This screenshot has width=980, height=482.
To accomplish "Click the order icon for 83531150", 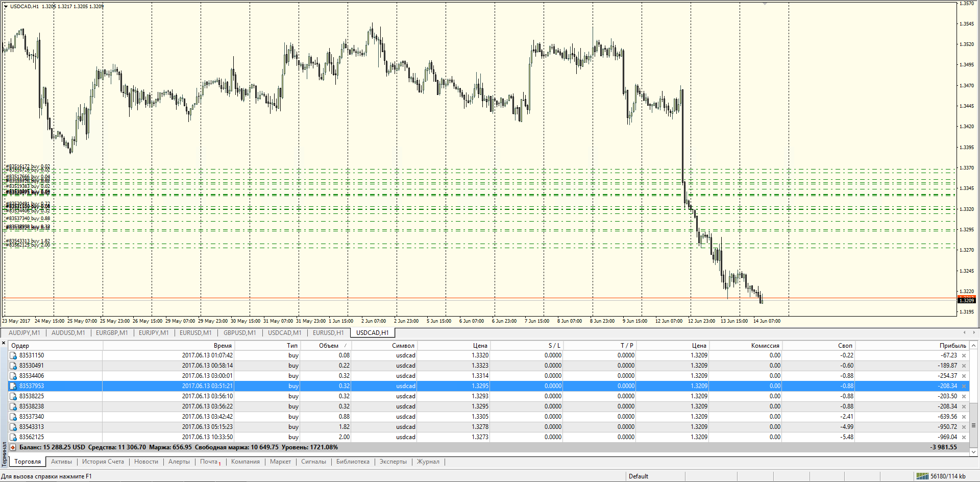I will click(13, 355).
